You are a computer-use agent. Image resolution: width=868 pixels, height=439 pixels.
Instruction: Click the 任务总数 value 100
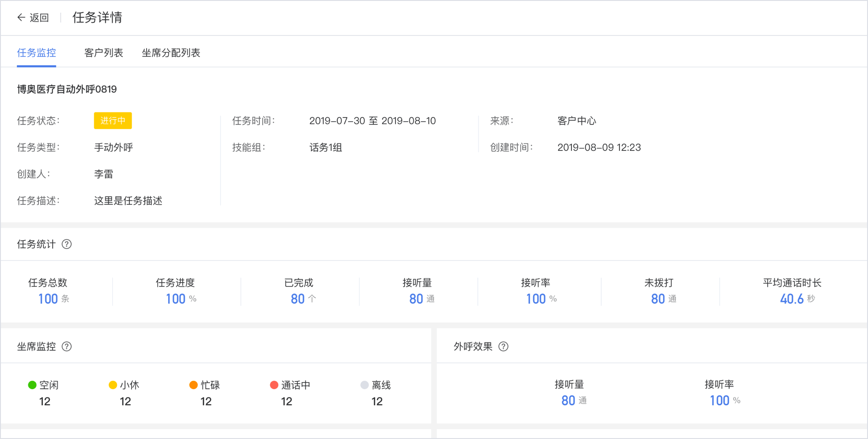tap(48, 299)
